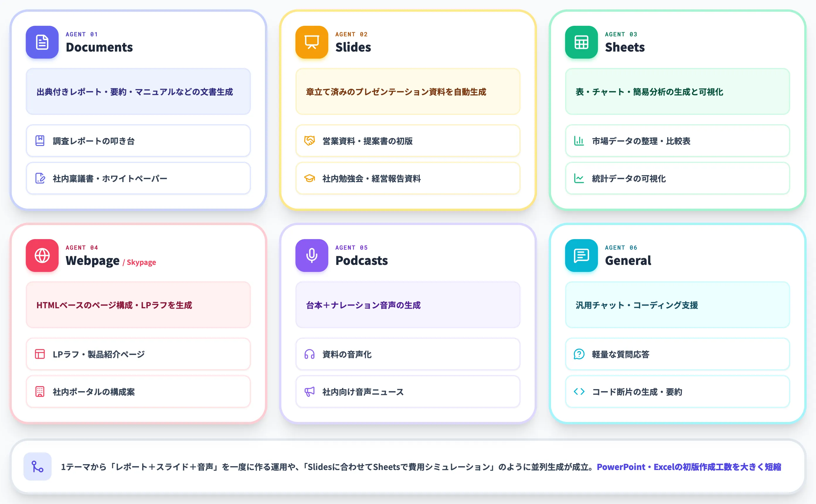Click the handshake icon beside 営業資料・提案書の初版
The width and height of the screenshot is (816, 504).
click(x=309, y=141)
